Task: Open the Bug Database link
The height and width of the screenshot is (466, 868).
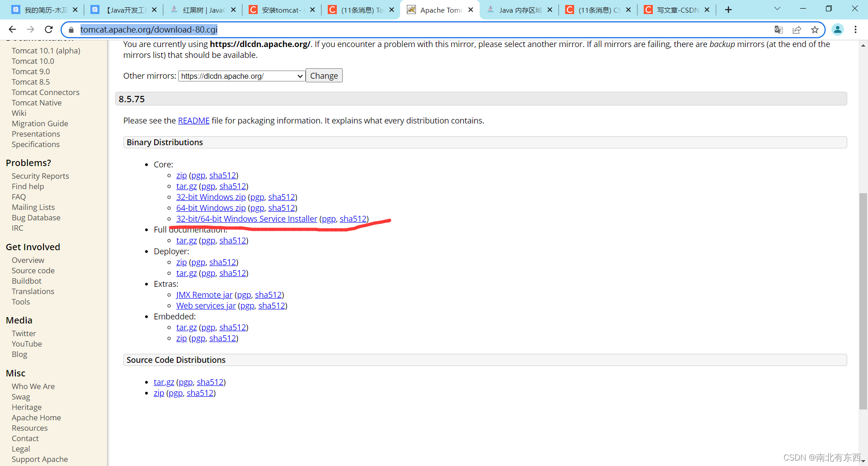Action: (36, 218)
